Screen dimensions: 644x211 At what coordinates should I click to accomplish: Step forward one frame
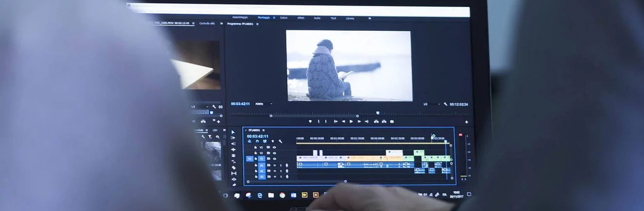[x=359, y=121]
